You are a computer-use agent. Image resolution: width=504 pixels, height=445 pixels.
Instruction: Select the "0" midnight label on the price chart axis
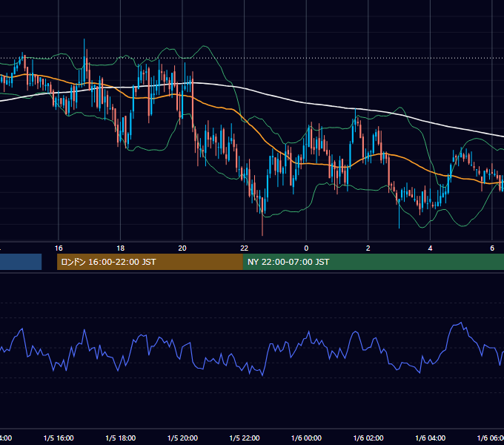(306, 248)
